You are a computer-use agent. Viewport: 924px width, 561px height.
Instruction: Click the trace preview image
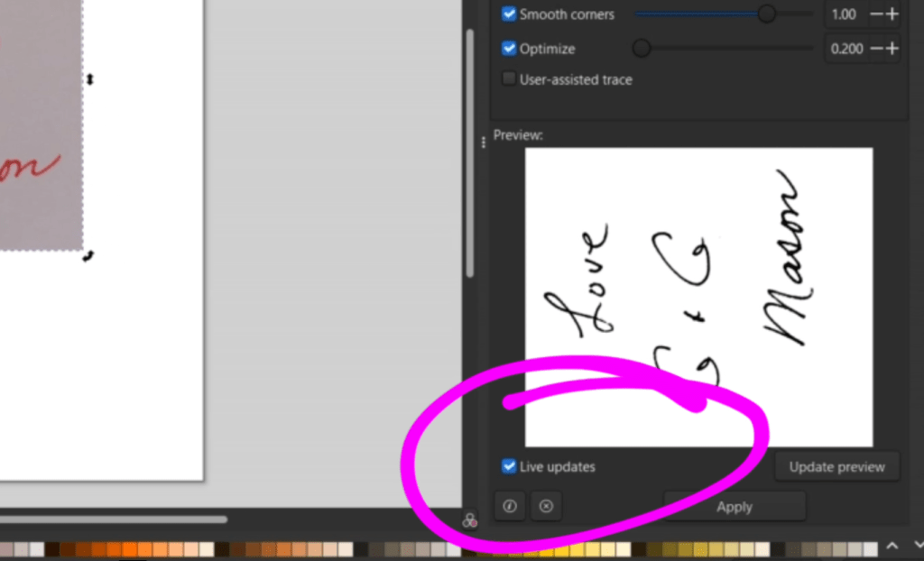[x=698, y=297]
